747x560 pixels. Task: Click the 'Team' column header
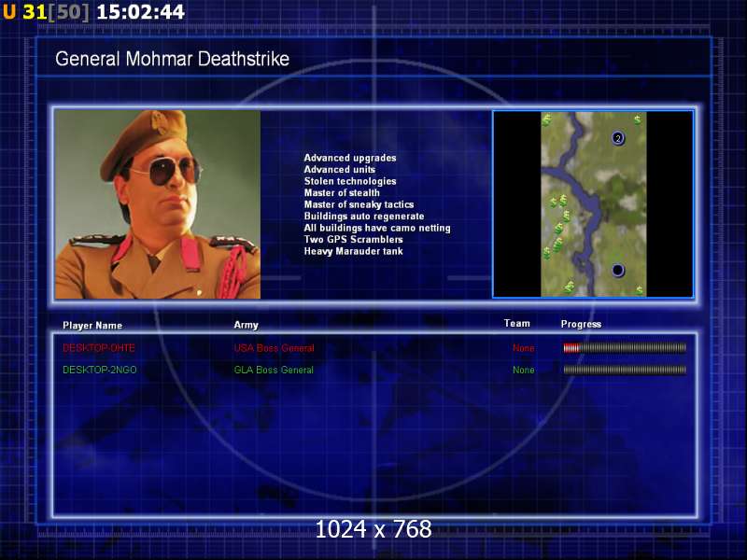pyautogui.click(x=517, y=323)
